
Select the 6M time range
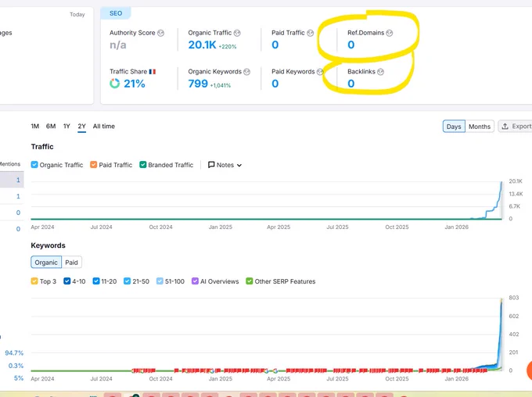51,126
